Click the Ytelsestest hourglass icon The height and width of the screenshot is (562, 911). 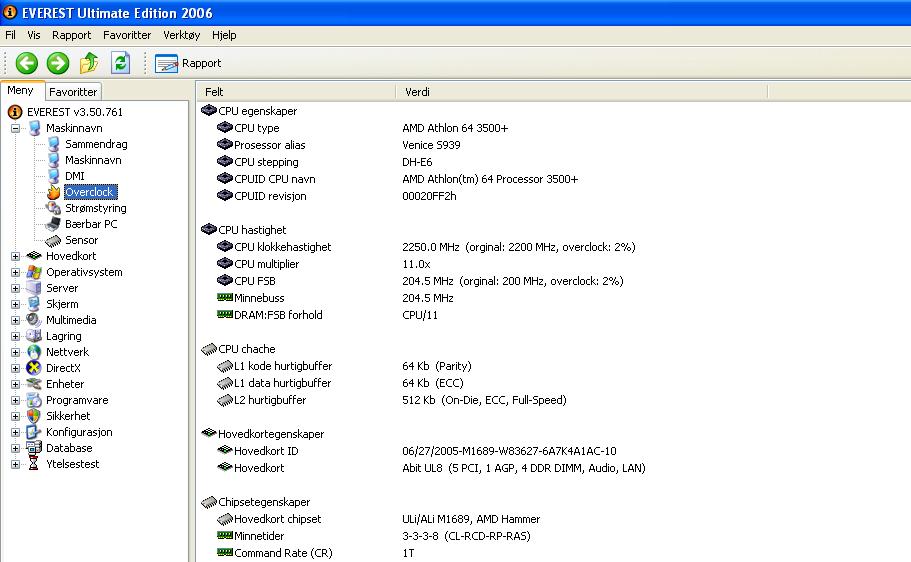[x=34, y=464]
